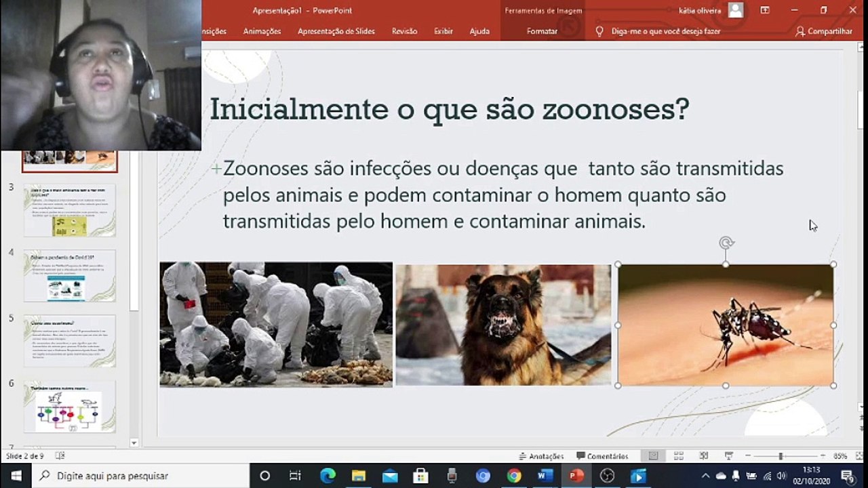Switch to the Revisão ribbon tab
Screen dimensions: 868x488
[x=404, y=31]
